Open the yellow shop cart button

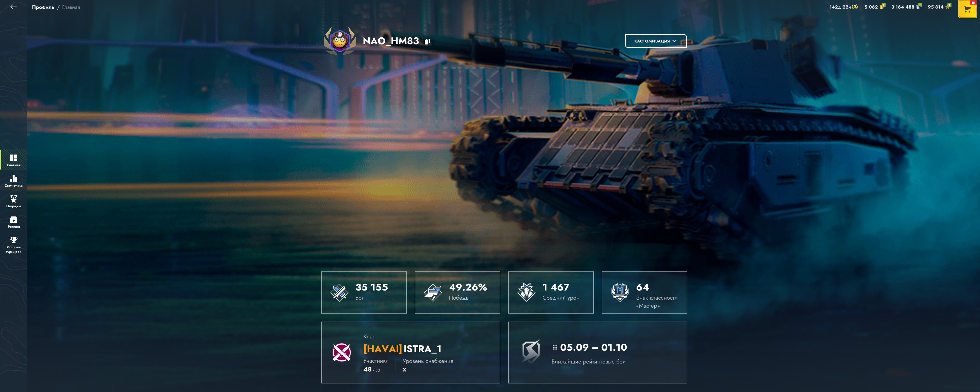click(967, 9)
